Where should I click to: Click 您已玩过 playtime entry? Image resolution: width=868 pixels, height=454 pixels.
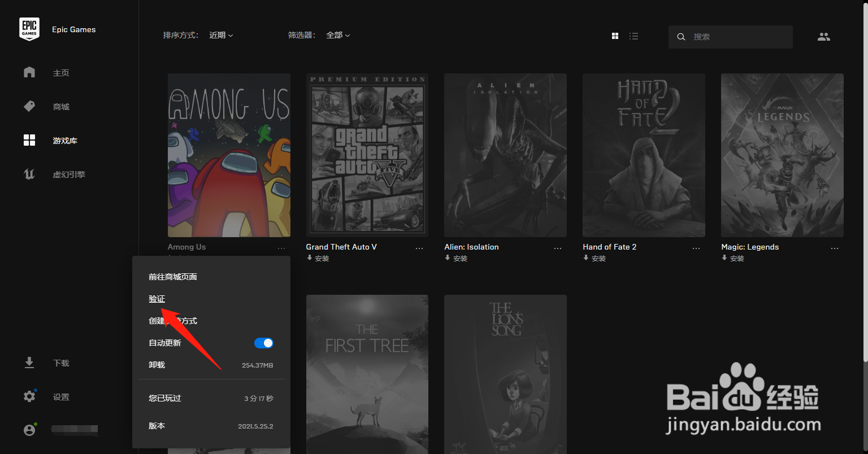[x=211, y=398]
